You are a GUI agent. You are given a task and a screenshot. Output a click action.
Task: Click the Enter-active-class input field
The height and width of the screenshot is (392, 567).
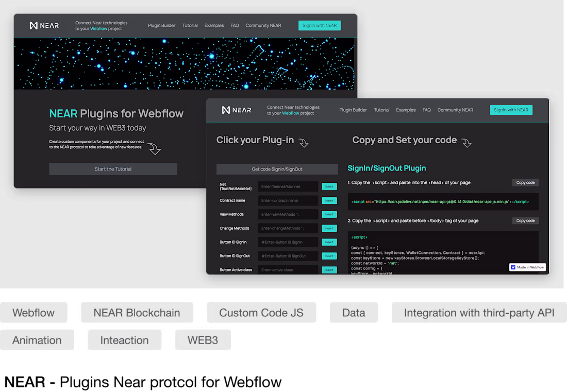tap(288, 270)
